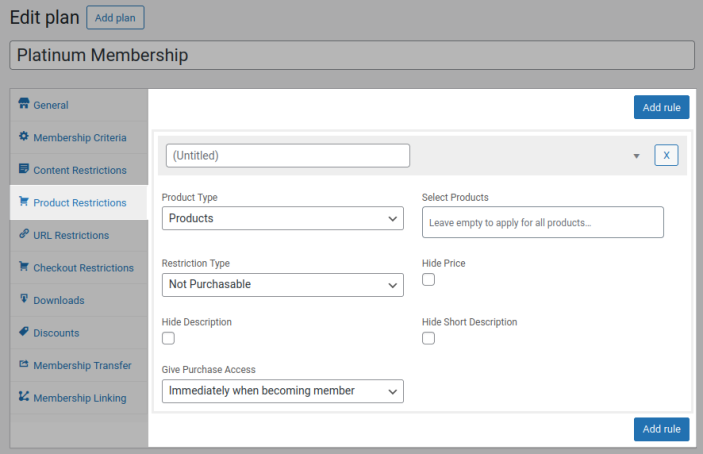Click the Downloads icon in sidebar
The width and height of the screenshot is (703, 454).
(24, 299)
